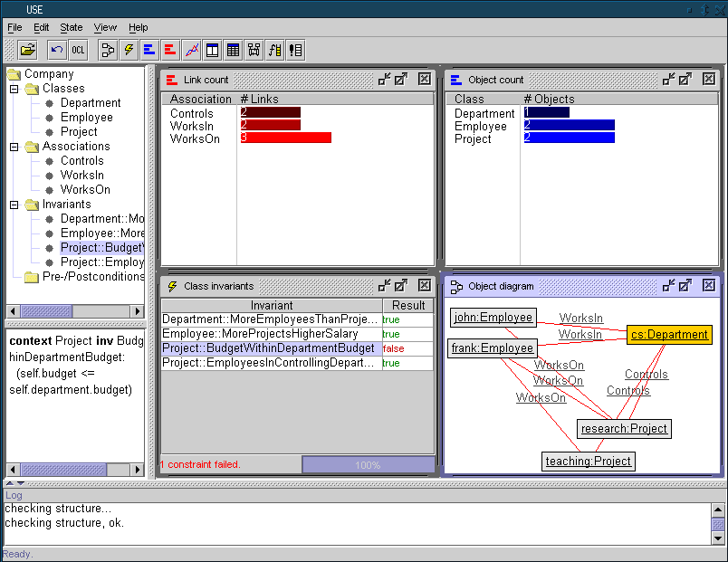The image size is (728, 562).
Task: Select the cs:Department object node
Action: [x=669, y=335]
